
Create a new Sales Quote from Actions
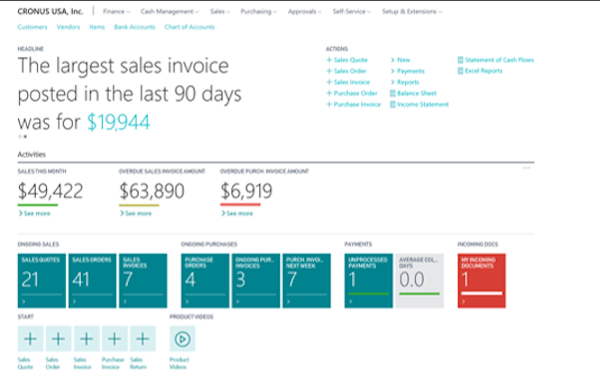pos(347,60)
